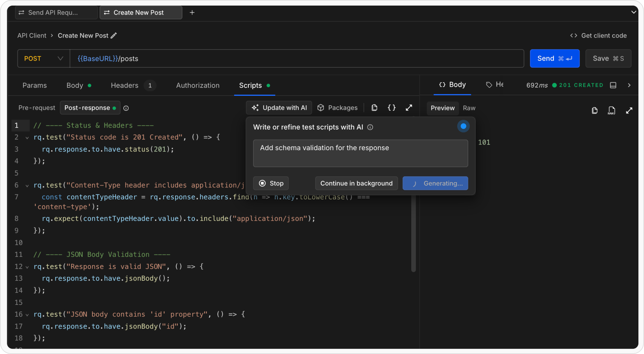The width and height of the screenshot is (644, 354).
Task: Format the script using the braces icon
Action: [391, 108]
